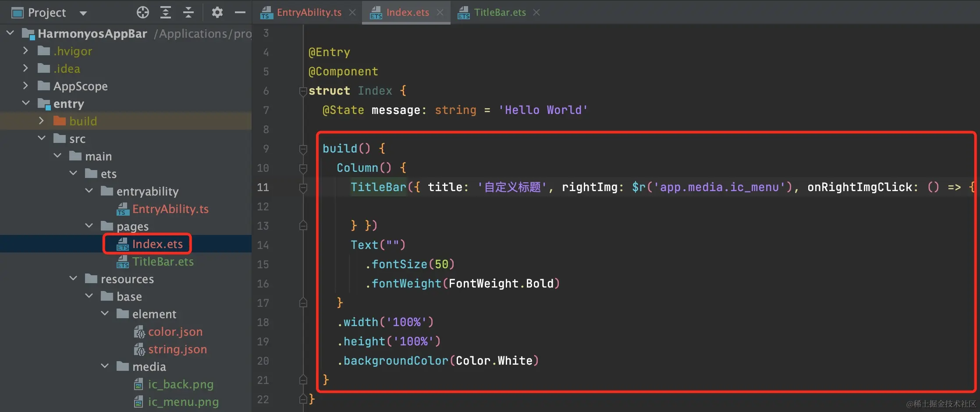
Task: Click line number 11 in the gutter
Action: pos(263,187)
